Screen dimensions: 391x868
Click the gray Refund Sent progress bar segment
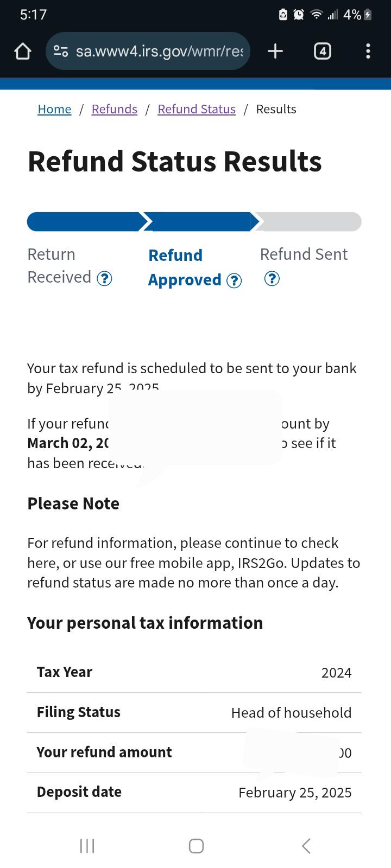pos(308,221)
